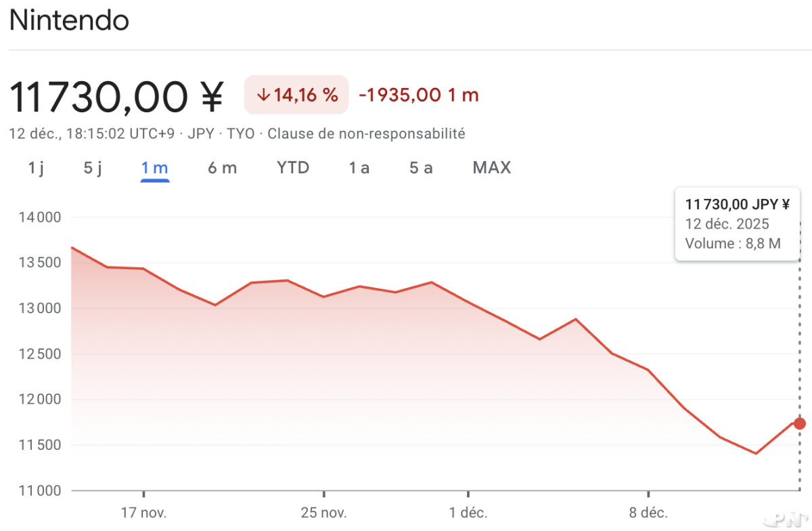This screenshot has width=812, height=531.
Task: Click the 1 déc. axis label
Action: tap(468, 513)
